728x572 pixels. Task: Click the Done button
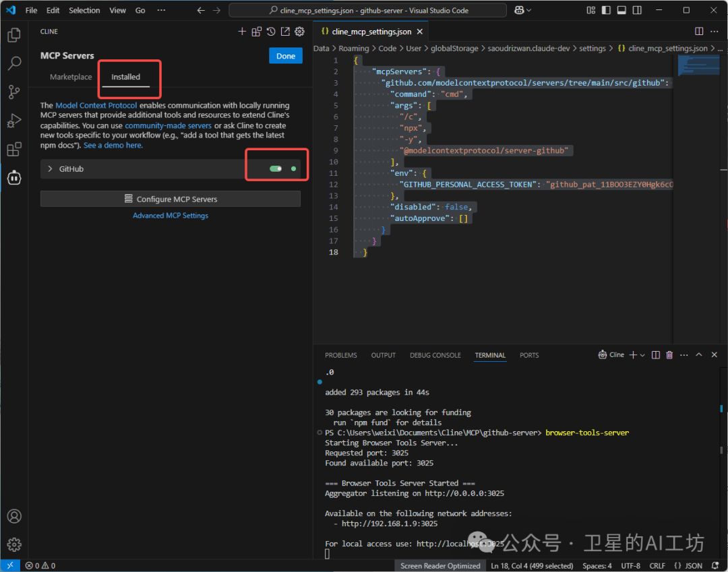[x=286, y=56]
